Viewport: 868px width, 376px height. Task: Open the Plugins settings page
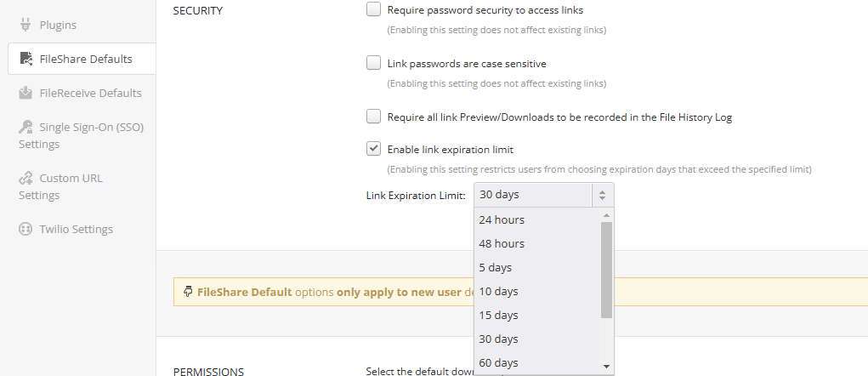tap(58, 25)
